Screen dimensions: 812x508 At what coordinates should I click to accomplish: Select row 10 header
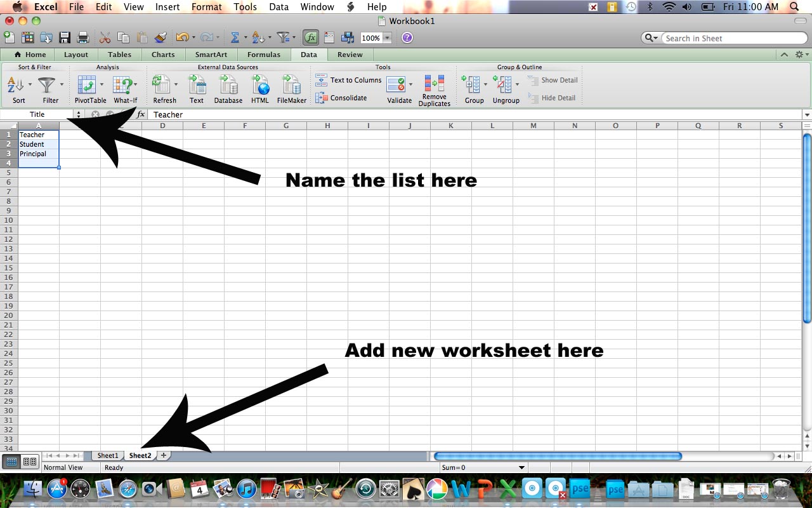pyautogui.click(x=9, y=220)
